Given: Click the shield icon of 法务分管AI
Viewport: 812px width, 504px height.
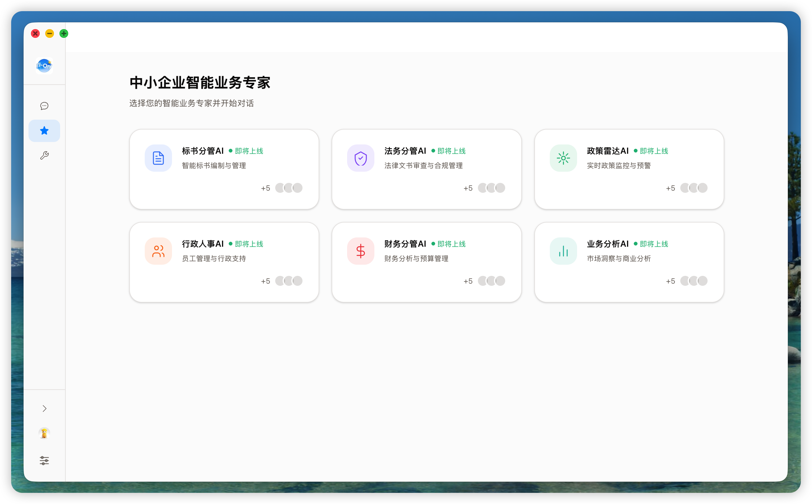Looking at the screenshot, I should [x=360, y=158].
